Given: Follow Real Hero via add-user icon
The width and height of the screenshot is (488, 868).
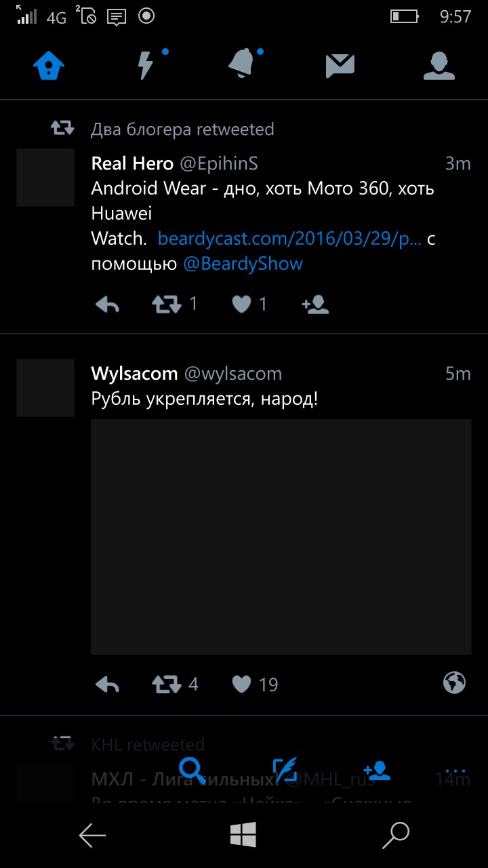Looking at the screenshot, I should click(315, 304).
